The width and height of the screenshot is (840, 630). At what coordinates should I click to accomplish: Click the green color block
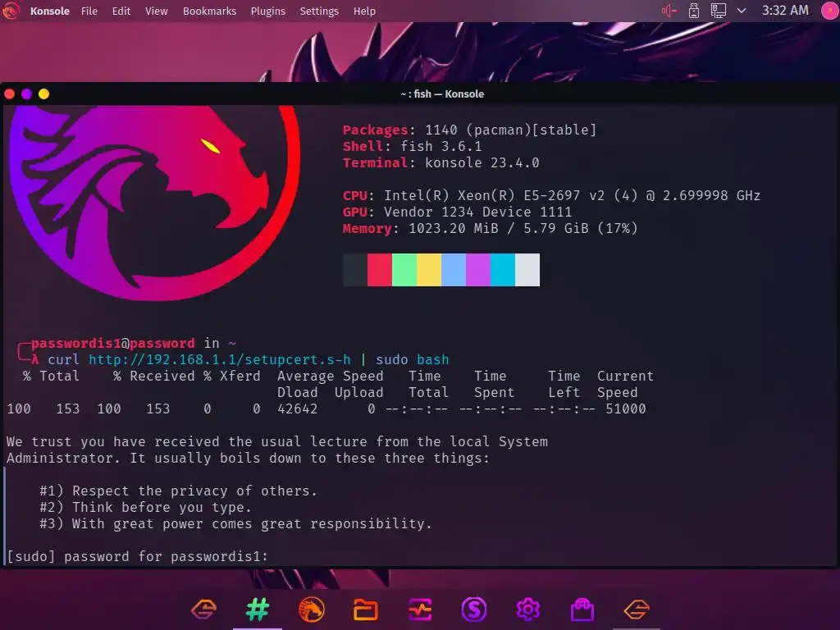click(x=404, y=270)
